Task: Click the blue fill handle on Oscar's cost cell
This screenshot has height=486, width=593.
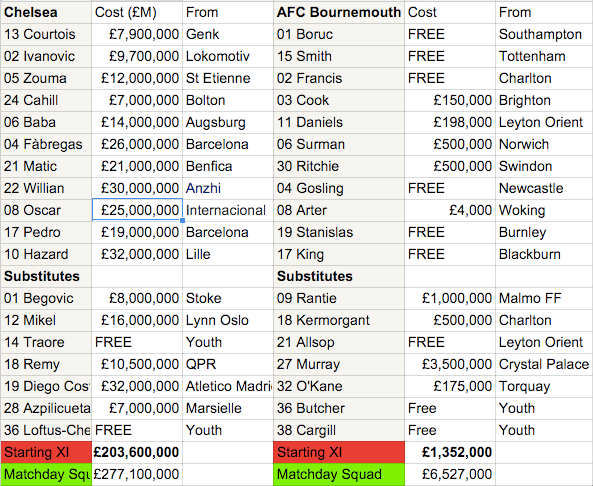Action: pos(182,220)
